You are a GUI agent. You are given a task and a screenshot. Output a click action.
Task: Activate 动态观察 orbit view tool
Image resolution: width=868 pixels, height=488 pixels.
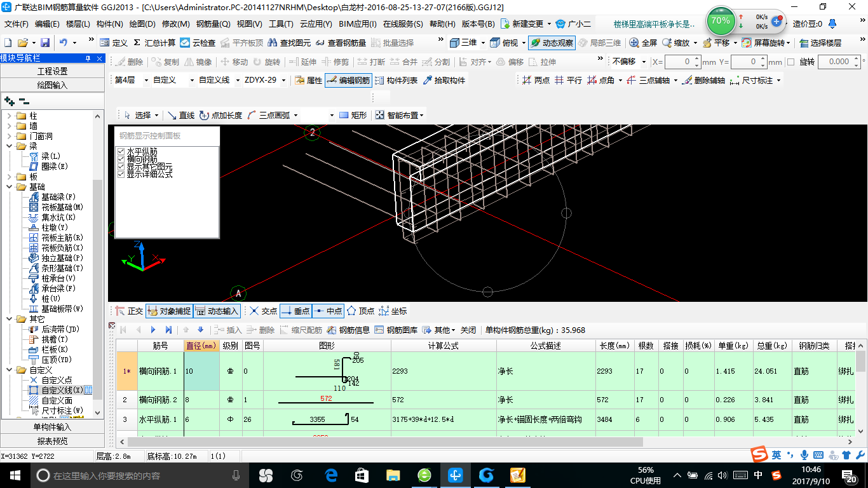[552, 43]
